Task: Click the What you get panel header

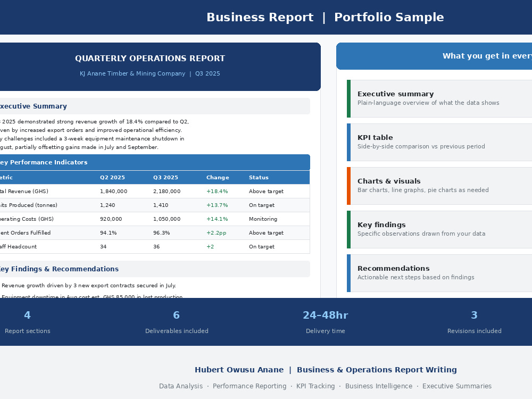Action: (434, 56)
